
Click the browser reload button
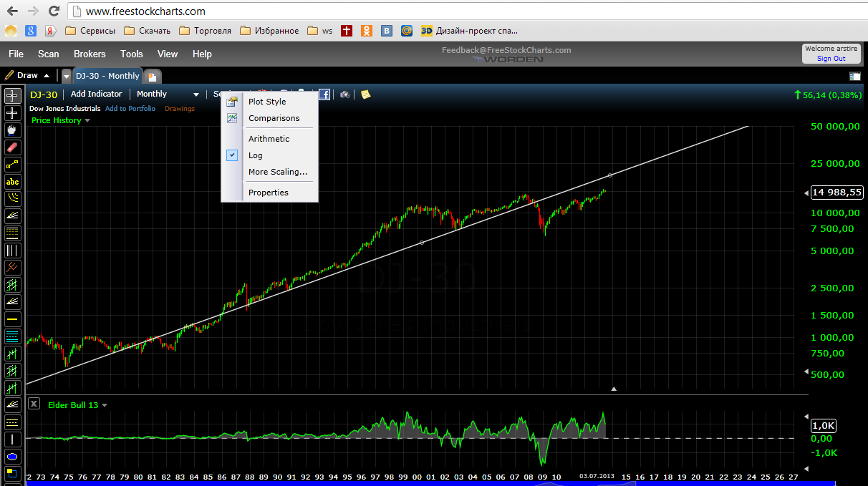tap(54, 11)
